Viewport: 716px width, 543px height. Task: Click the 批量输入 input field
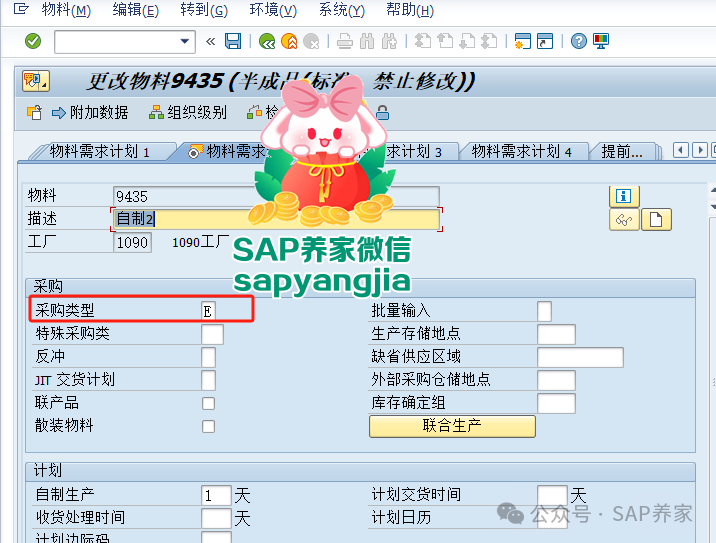coord(544,311)
